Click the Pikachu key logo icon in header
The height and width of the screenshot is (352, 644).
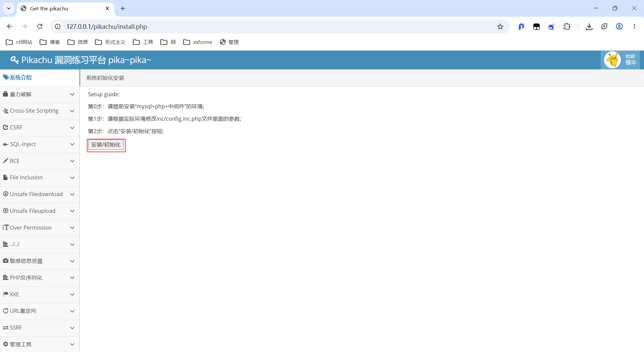[x=14, y=60]
